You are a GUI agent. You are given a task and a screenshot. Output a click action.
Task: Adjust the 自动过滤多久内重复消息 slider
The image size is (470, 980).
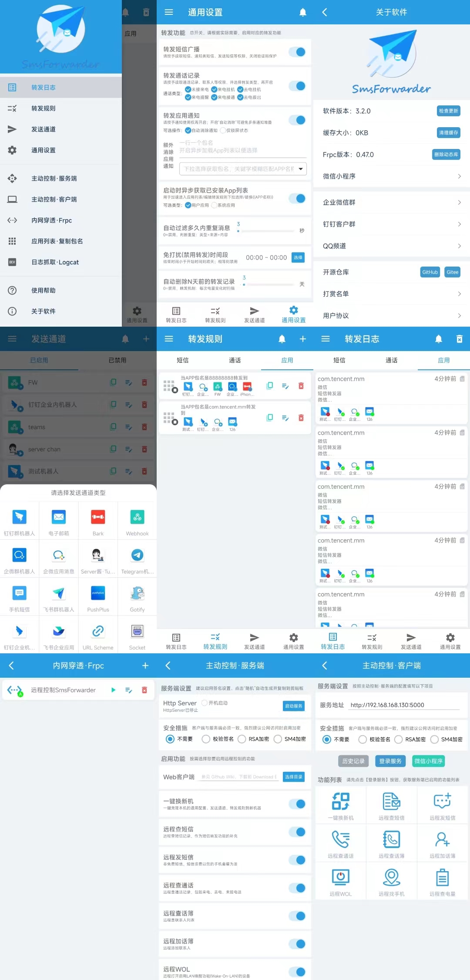(265, 231)
